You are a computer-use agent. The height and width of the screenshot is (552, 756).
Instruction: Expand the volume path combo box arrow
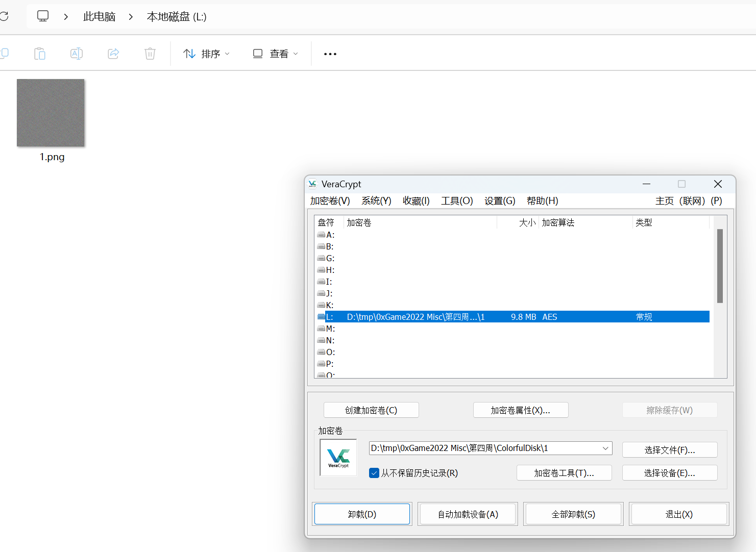click(605, 448)
